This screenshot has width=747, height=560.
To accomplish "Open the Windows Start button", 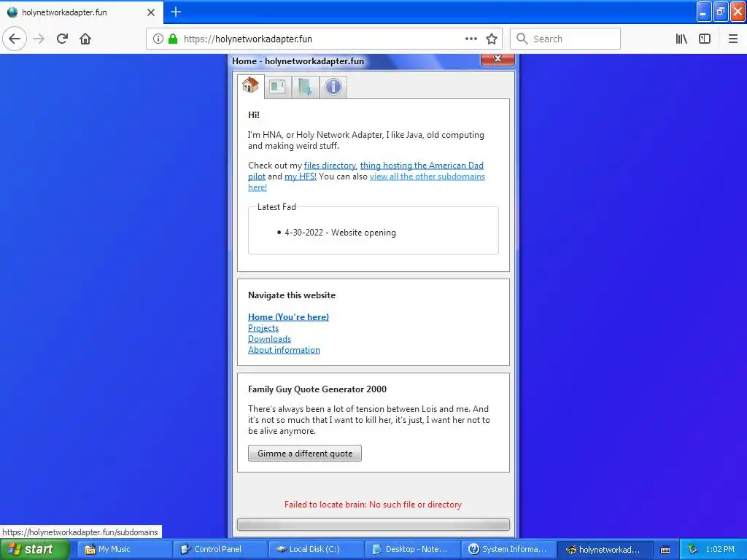I will coord(35,549).
